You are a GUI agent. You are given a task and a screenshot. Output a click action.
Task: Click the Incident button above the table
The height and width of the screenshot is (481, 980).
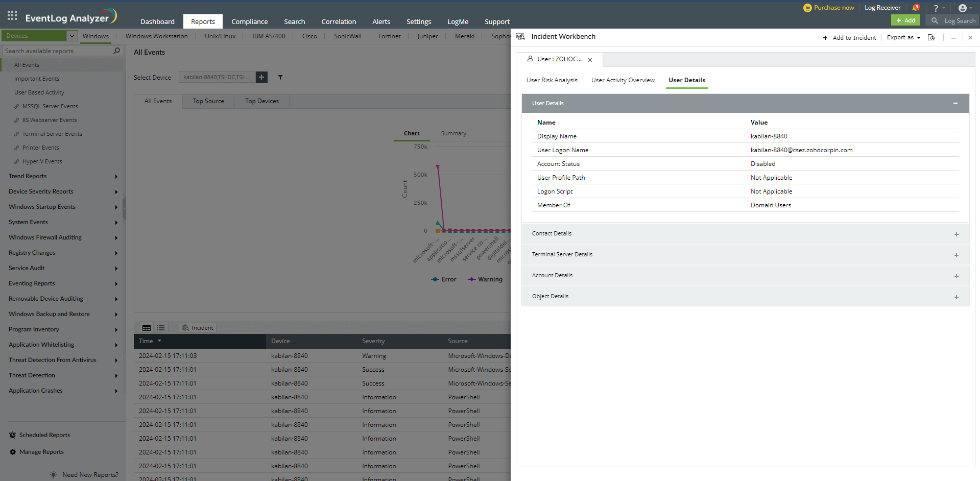[198, 328]
